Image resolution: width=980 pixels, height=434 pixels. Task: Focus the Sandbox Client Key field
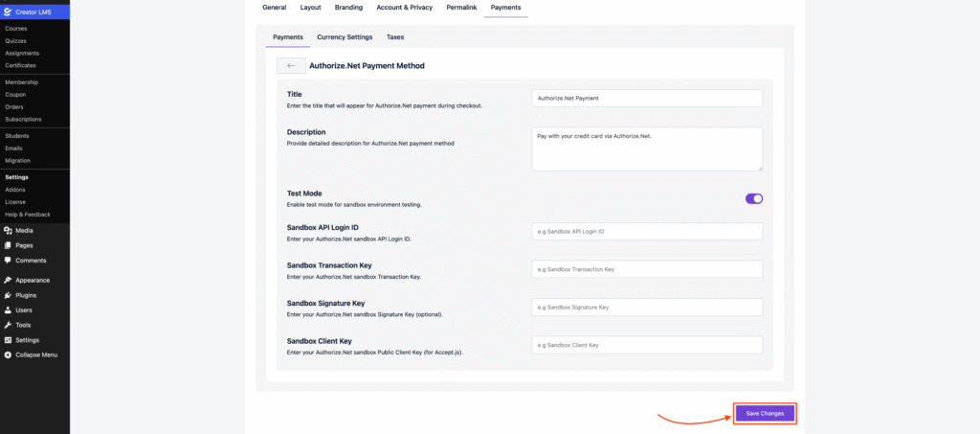coord(648,345)
